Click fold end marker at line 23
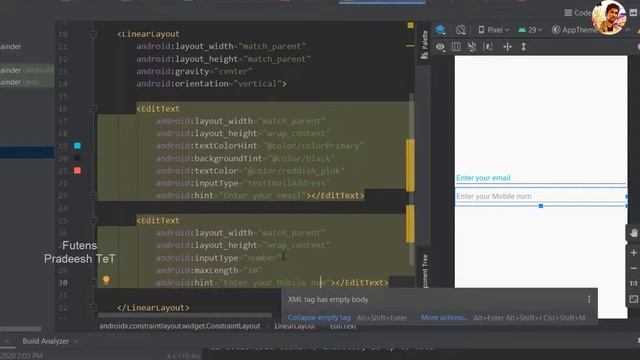The width and height of the screenshot is (640, 360). [x=93, y=196]
